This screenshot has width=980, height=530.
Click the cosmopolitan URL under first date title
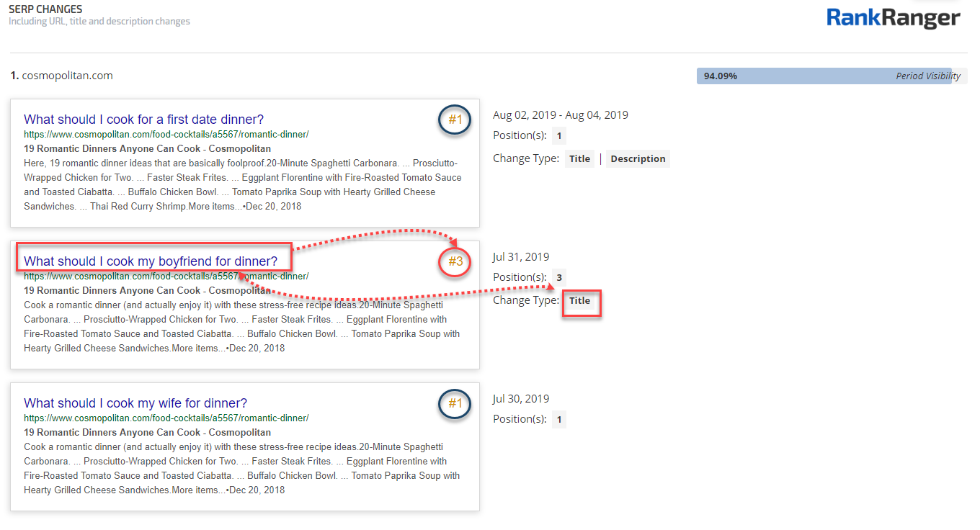coord(166,135)
